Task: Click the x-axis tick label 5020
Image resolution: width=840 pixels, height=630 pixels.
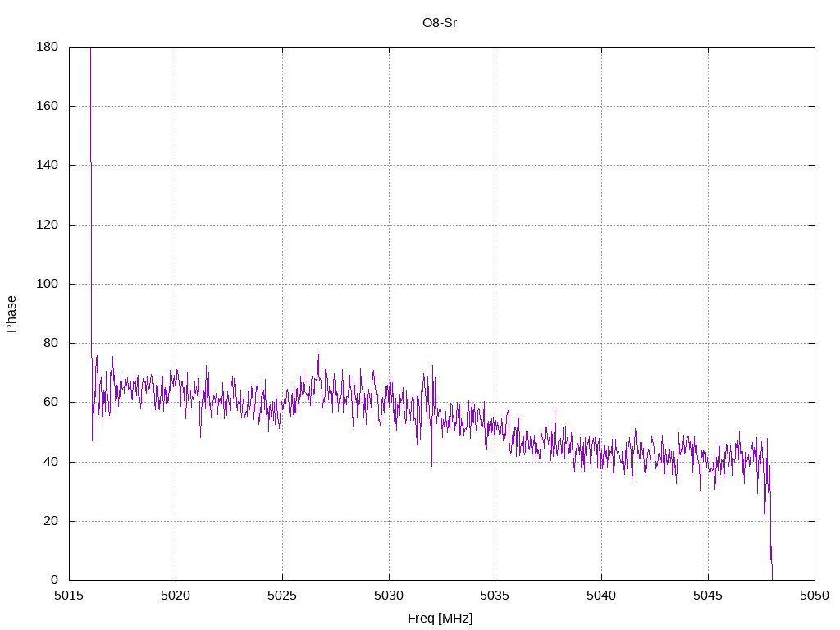Action: click(x=176, y=596)
